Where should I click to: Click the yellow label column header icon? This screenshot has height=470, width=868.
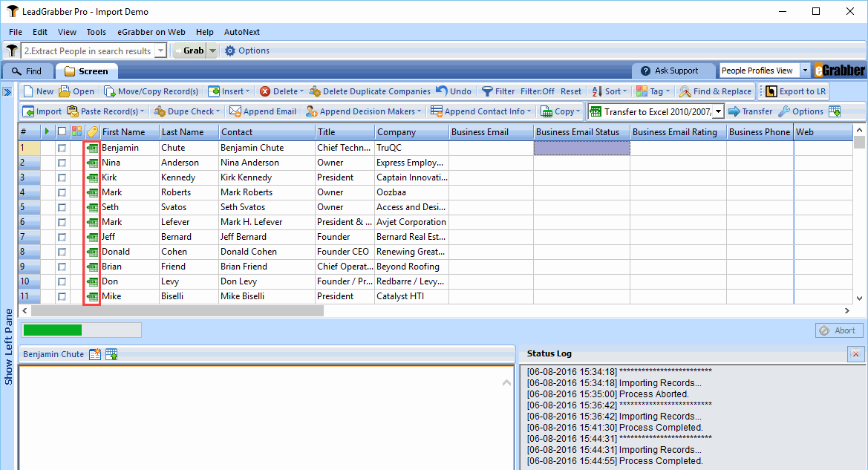pyautogui.click(x=93, y=131)
